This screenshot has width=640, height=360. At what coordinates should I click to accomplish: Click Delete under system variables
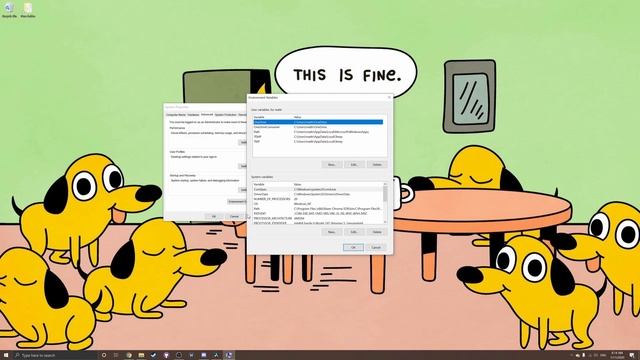[x=377, y=232]
